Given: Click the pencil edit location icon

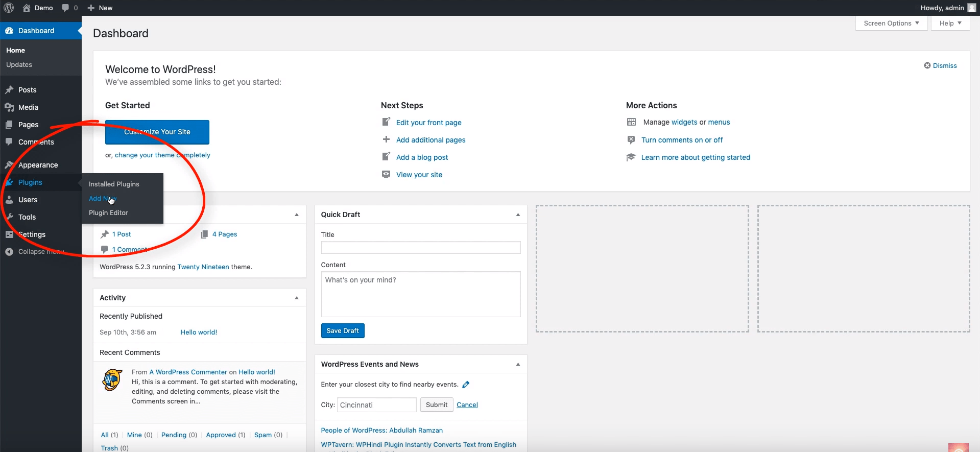Looking at the screenshot, I should pos(466,385).
